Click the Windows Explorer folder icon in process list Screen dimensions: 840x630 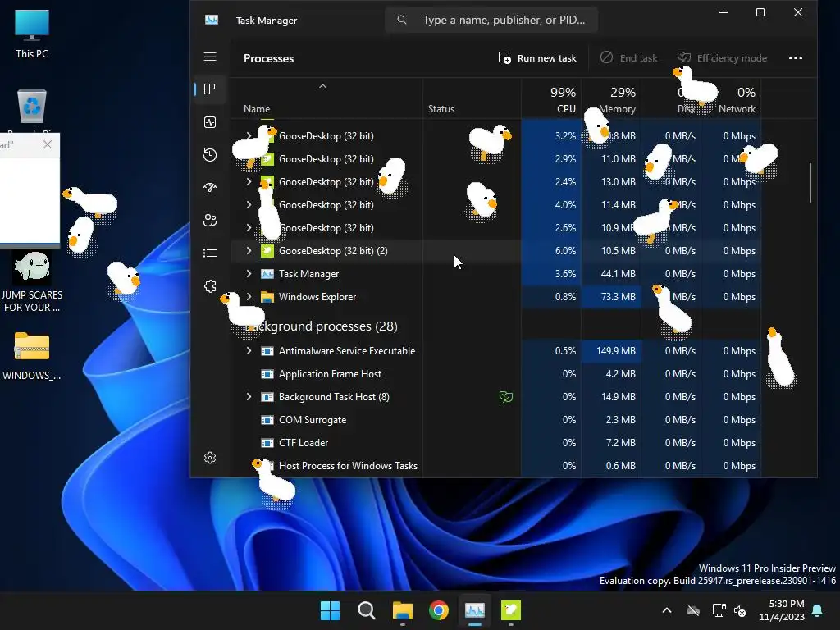pos(267,297)
